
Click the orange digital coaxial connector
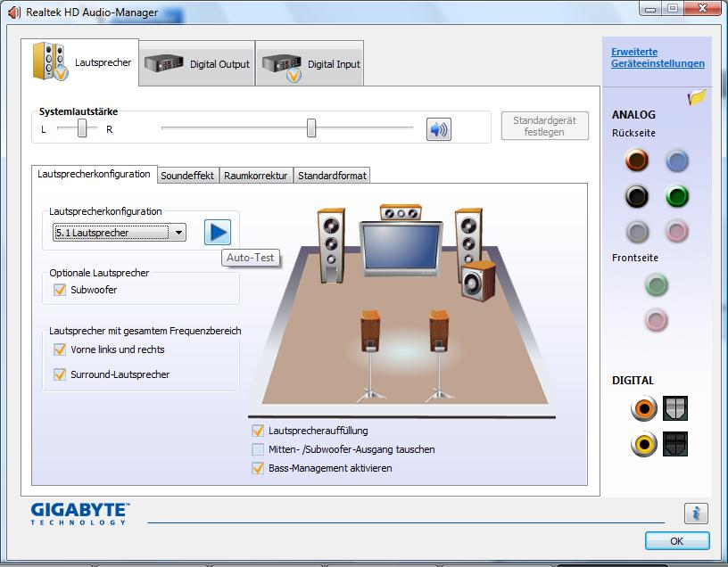point(644,408)
